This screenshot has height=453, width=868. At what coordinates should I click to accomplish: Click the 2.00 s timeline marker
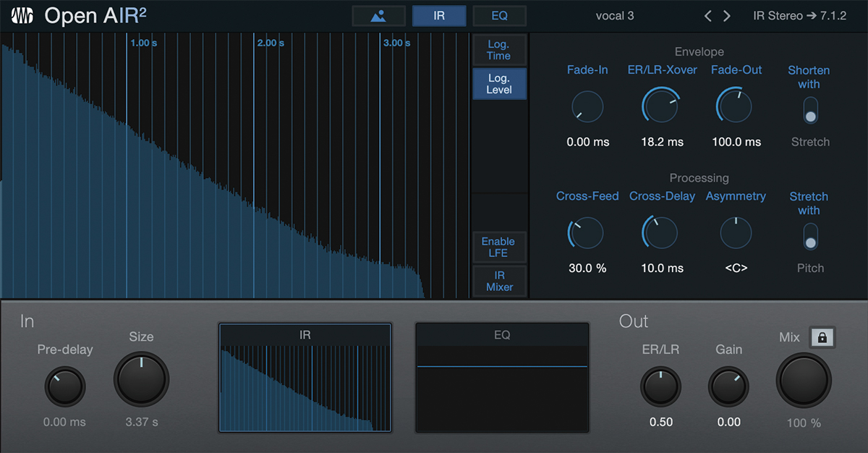point(271,43)
